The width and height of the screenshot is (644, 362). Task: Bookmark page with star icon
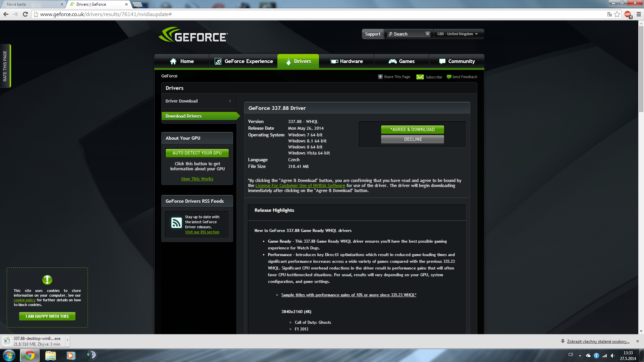(x=617, y=14)
